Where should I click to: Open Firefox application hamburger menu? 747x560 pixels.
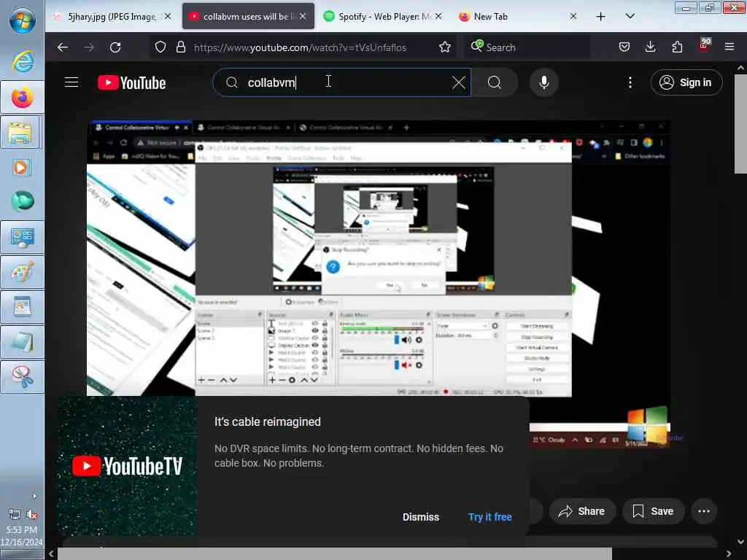pos(729,47)
